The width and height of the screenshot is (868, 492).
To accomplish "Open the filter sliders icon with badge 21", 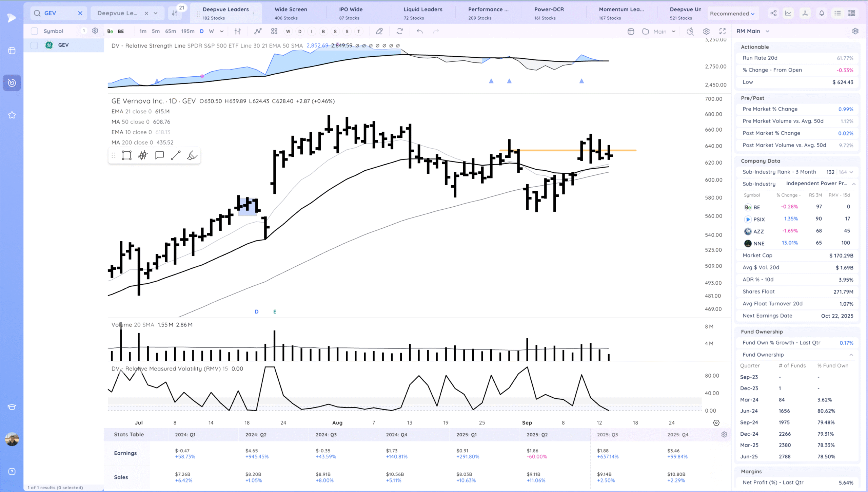I will [x=175, y=13].
